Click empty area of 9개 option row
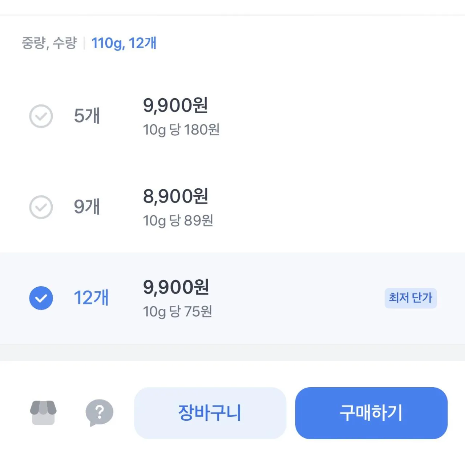This screenshot has height=476, width=465. click(x=327, y=207)
